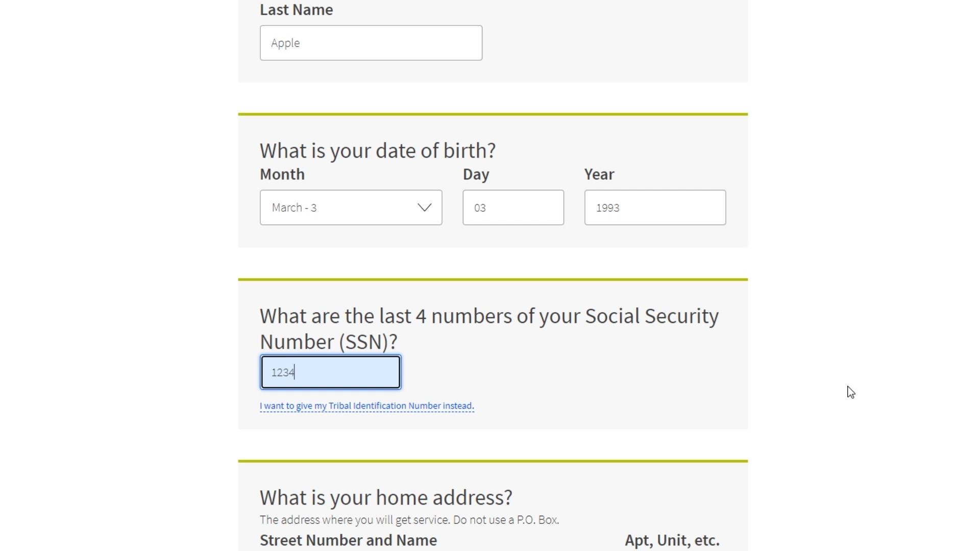
Task: Click the home address question heading
Action: 385,497
